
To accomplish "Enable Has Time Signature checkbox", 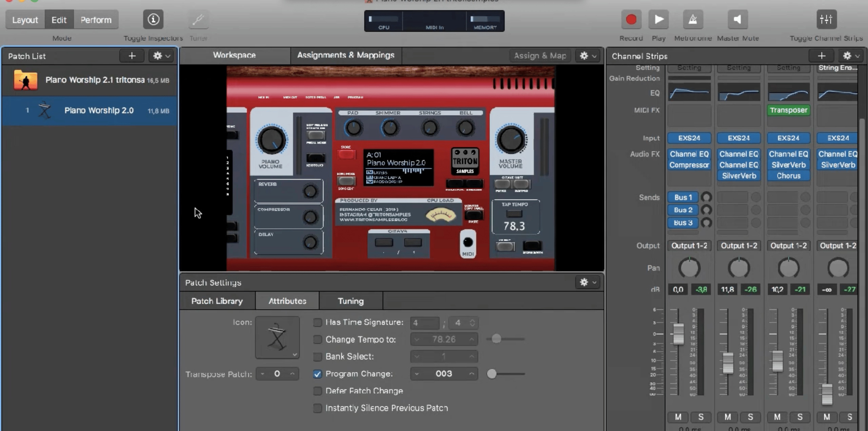I will 317,322.
